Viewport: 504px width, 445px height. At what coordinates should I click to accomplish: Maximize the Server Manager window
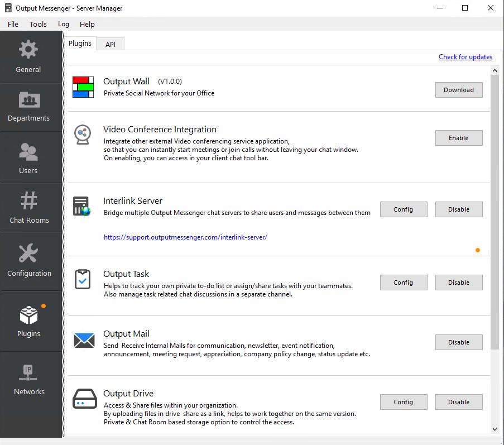(465, 8)
